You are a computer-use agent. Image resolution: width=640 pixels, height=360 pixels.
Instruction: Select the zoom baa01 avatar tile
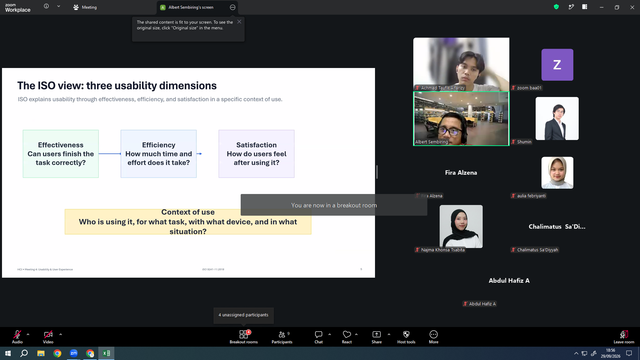pyautogui.click(x=557, y=64)
